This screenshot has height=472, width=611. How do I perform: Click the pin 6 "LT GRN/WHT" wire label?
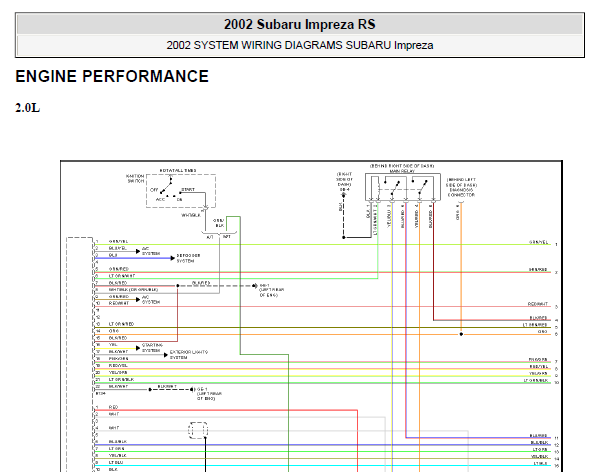point(122,276)
